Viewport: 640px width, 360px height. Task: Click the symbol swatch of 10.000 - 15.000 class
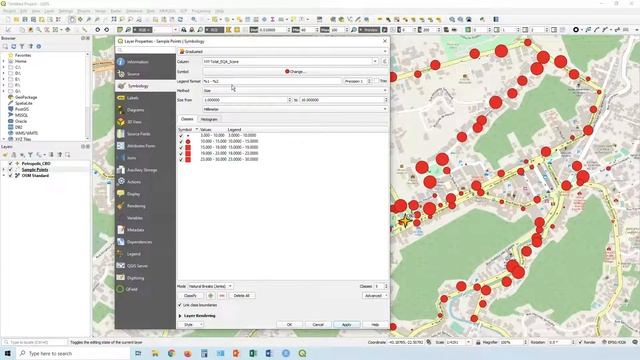188,141
